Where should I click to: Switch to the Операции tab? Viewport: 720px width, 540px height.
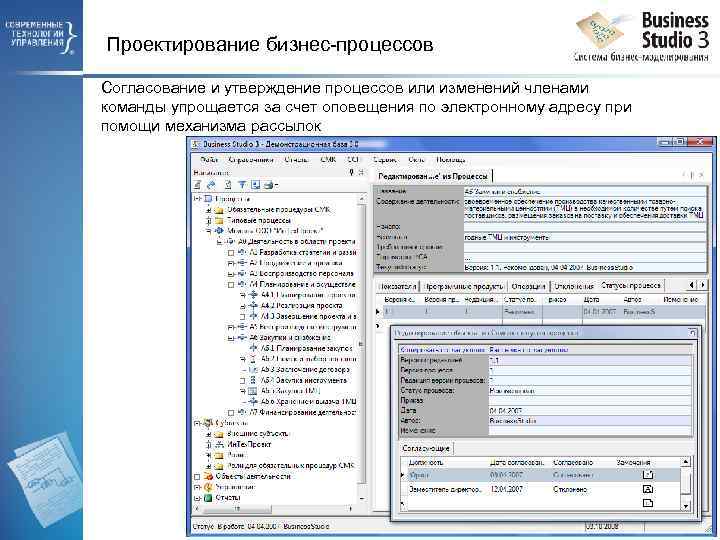[528, 286]
